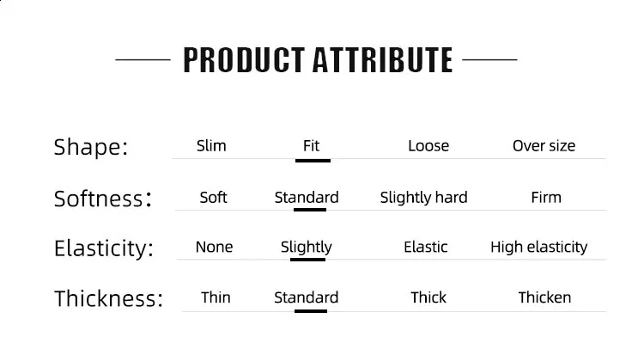Click the Shape label
Viewport: 644px width, 337px height.
(91, 147)
